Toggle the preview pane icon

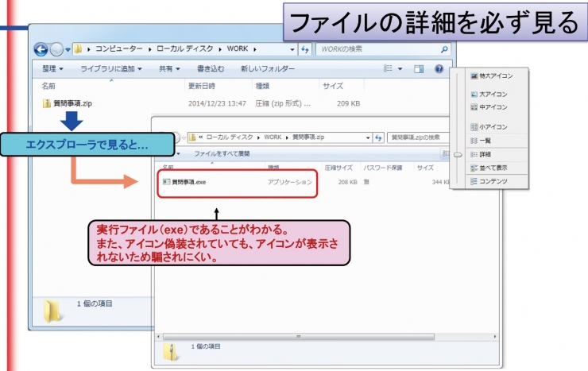[419, 68]
